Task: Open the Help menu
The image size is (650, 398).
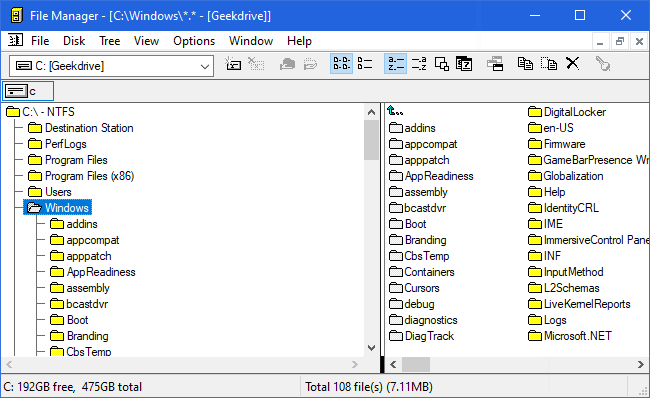Action: click(x=299, y=41)
